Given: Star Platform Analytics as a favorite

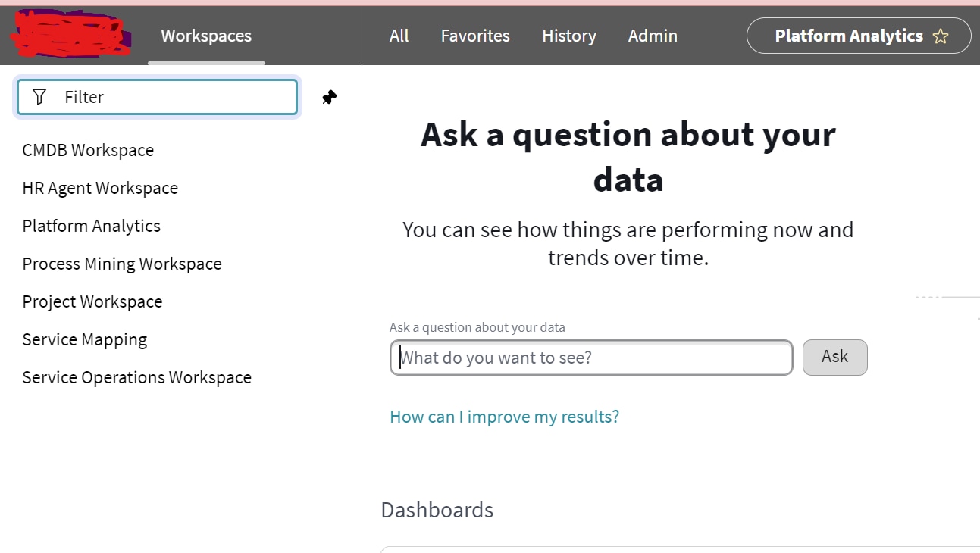Looking at the screenshot, I should tap(941, 35).
